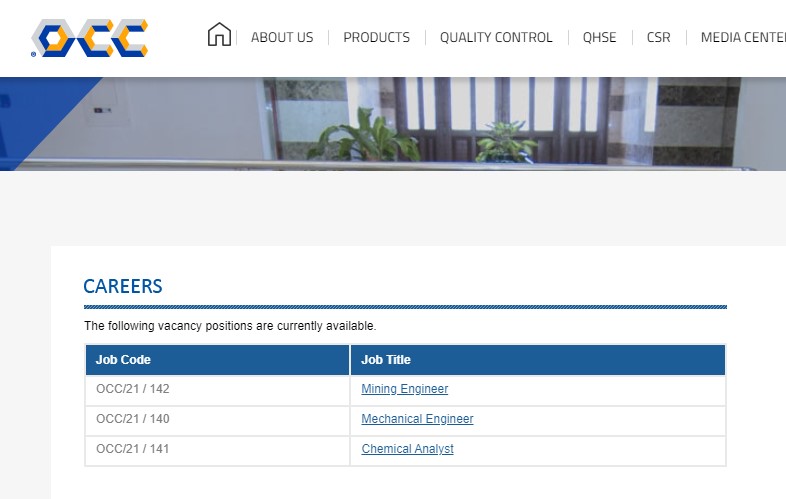786x499 pixels.
Task: Open the Products menu
Action: (376, 38)
